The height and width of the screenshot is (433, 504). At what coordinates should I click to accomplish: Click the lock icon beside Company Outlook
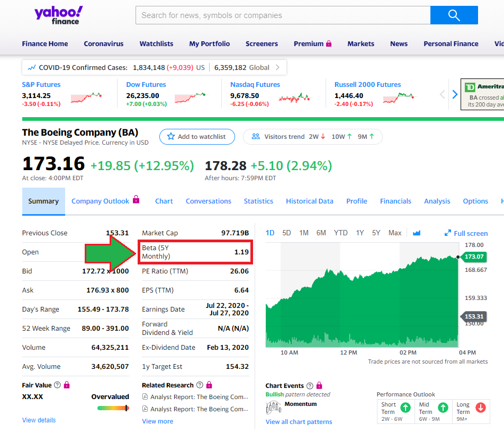coord(136,199)
